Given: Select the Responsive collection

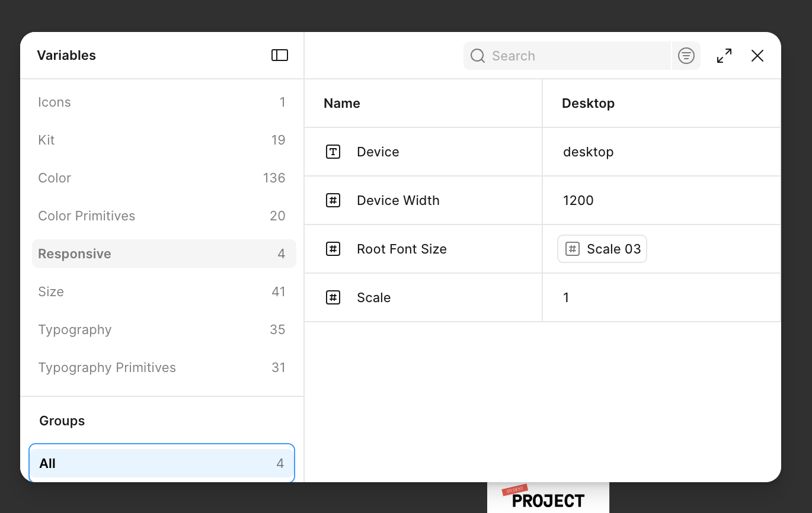Looking at the screenshot, I should point(164,254).
